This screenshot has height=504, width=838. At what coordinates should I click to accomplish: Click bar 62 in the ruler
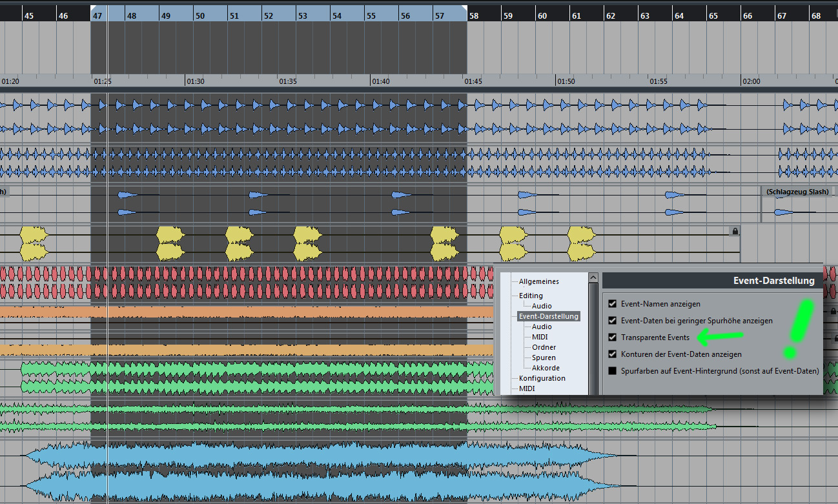click(610, 15)
